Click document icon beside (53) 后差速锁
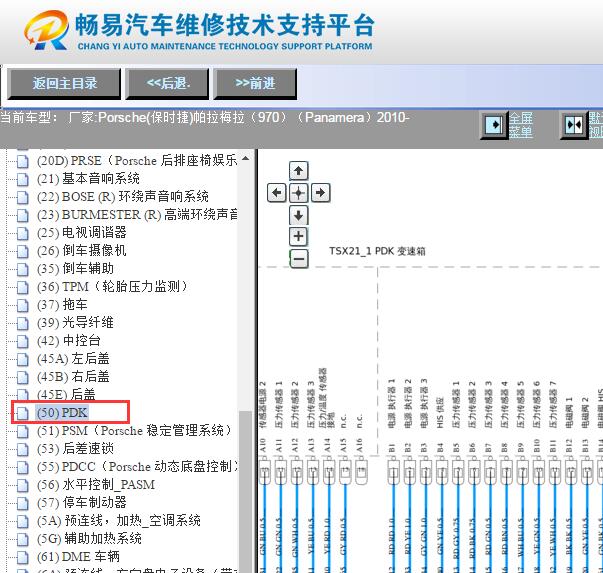The width and height of the screenshot is (603, 573). click(23, 449)
